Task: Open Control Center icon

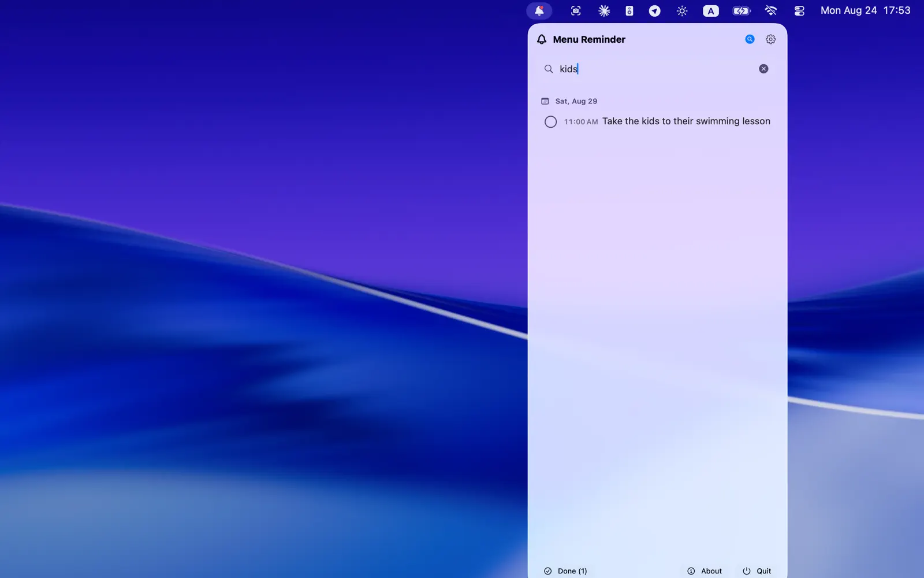Action: (x=799, y=10)
